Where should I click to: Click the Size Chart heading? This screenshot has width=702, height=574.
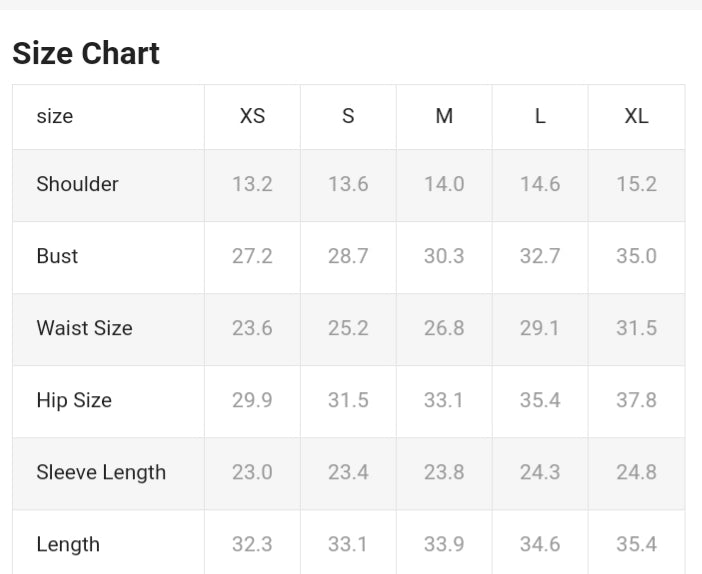pos(86,53)
